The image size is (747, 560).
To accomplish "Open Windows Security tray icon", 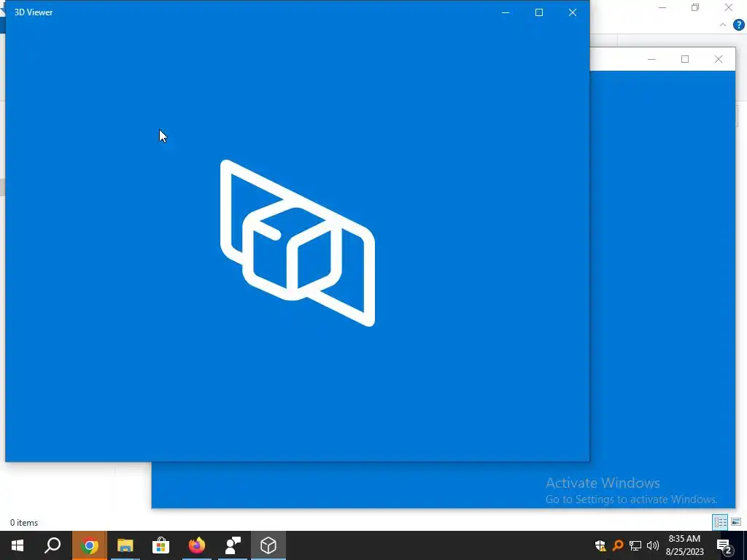I will pyautogui.click(x=600, y=545).
